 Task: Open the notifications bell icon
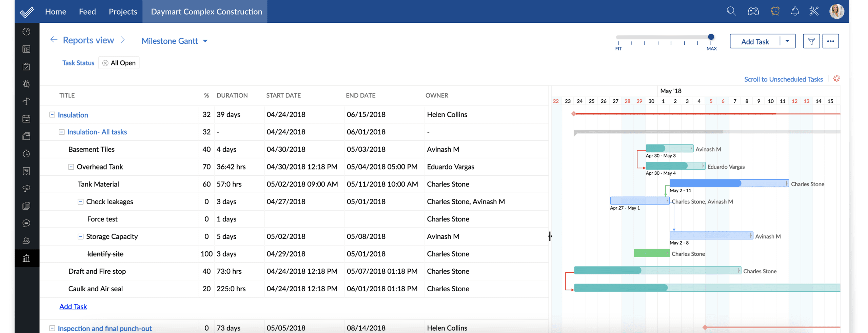pos(795,11)
